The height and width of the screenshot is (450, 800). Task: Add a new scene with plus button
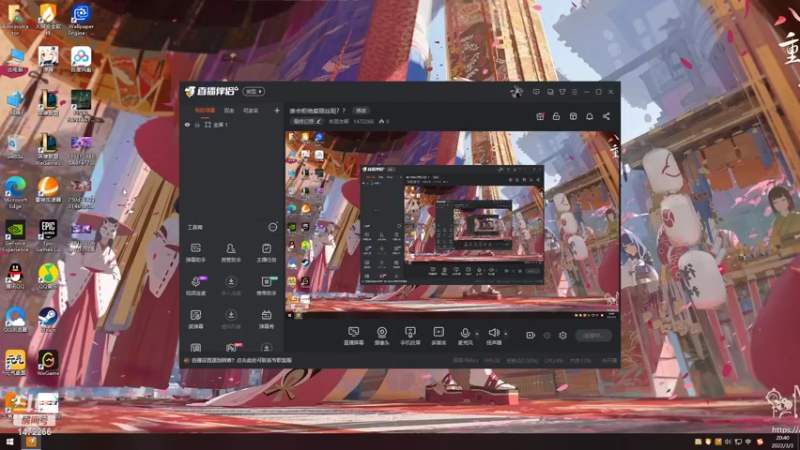click(277, 110)
